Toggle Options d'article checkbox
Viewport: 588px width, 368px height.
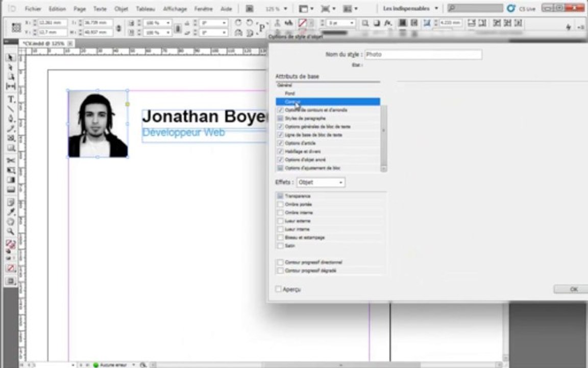coord(280,143)
